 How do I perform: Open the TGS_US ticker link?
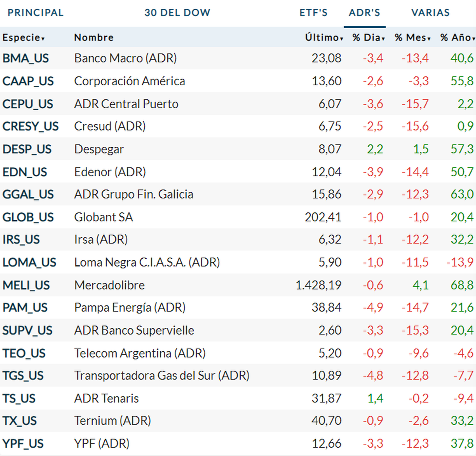coord(23,376)
